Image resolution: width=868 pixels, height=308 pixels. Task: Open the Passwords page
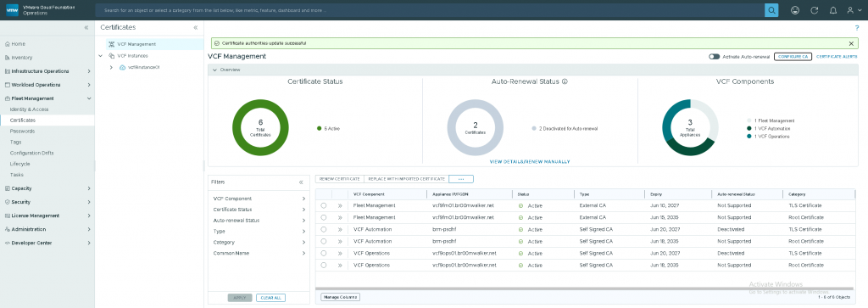point(22,132)
